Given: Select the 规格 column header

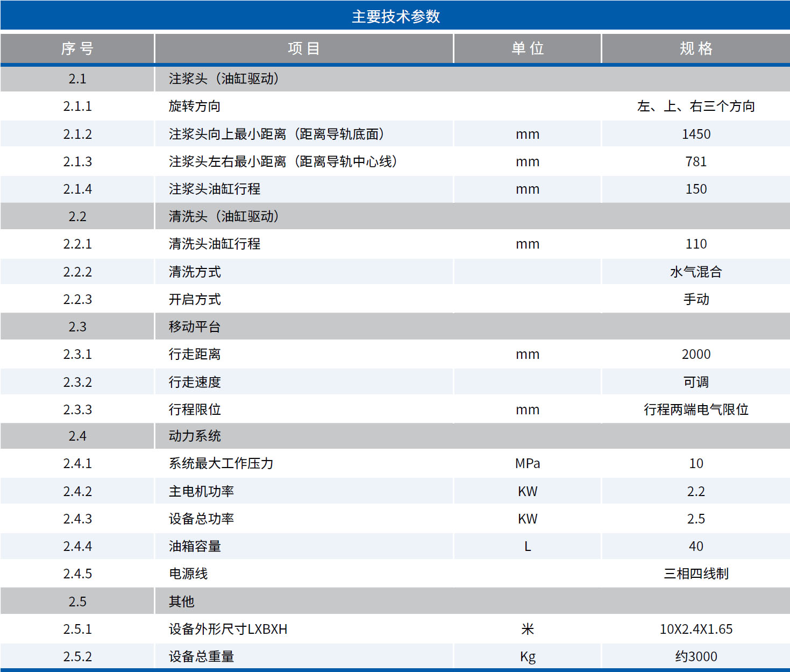Looking at the screenshot, I should [x=695, y=48].
